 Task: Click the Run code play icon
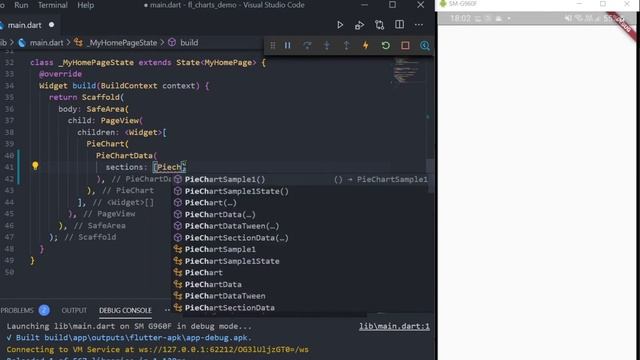340,25
